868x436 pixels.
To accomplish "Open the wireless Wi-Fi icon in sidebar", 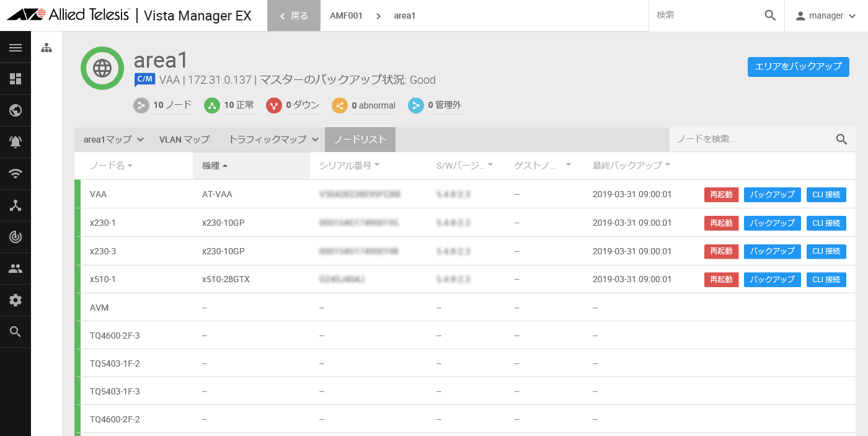I will coord(15,174).
